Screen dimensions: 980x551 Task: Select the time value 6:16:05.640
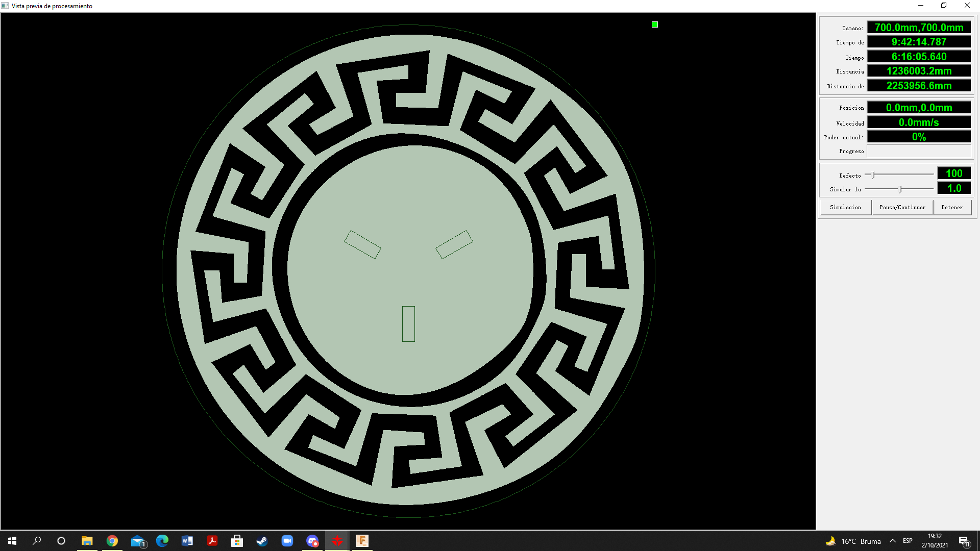coord(919,57)
